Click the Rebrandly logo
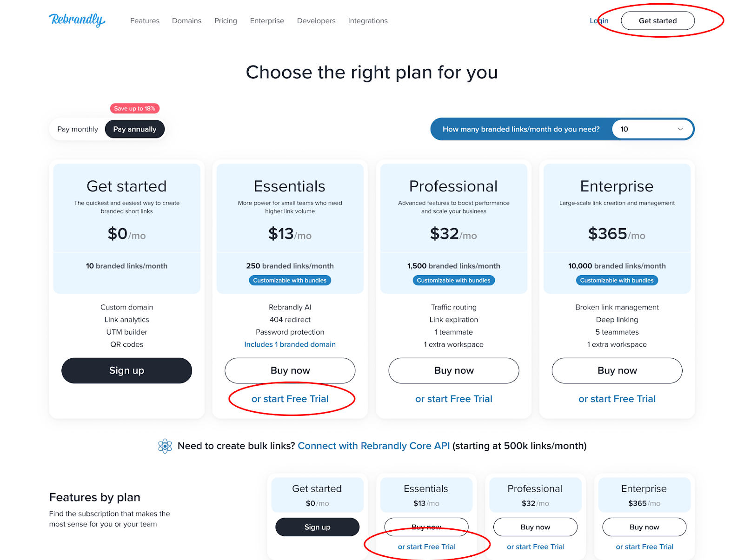 (77, 20)
